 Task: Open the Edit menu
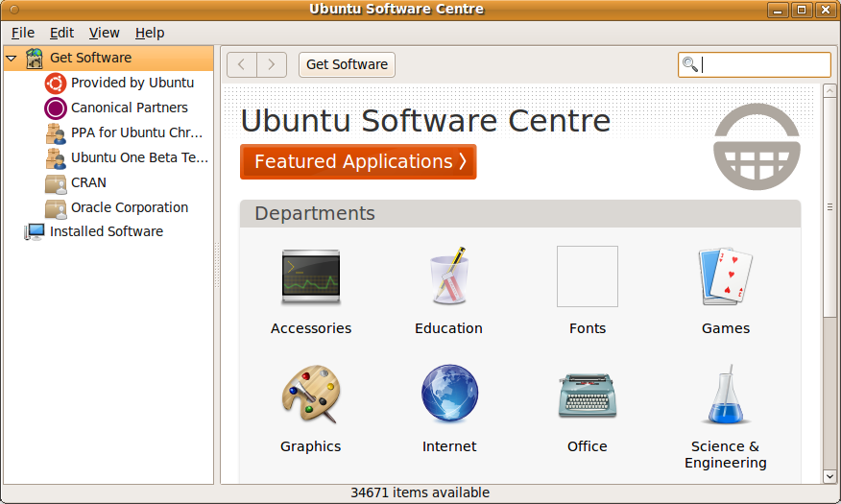(61, 33)
